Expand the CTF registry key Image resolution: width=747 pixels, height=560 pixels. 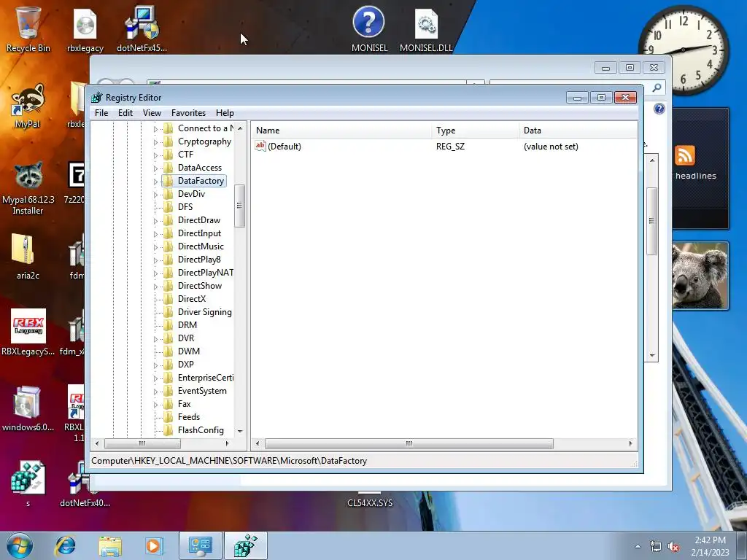click(x=155, y=155)
